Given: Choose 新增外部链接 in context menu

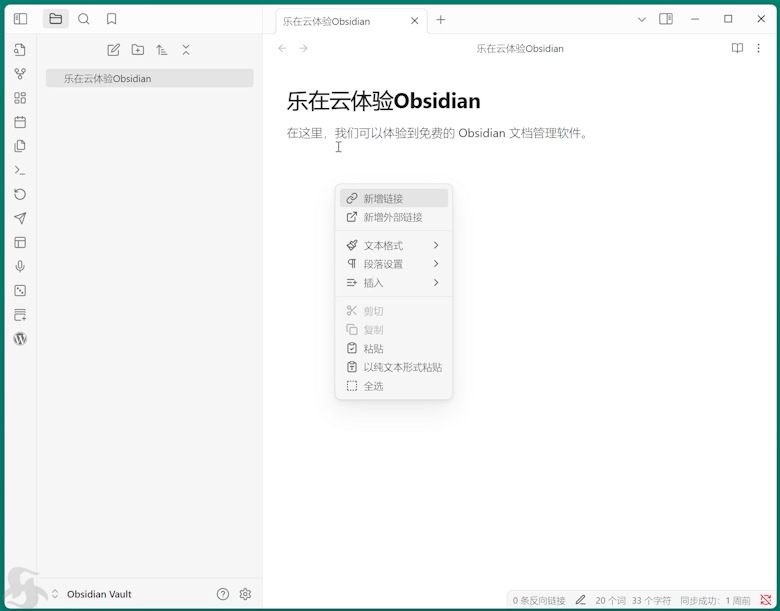Looking at the screenshot, I should point(394,217).
